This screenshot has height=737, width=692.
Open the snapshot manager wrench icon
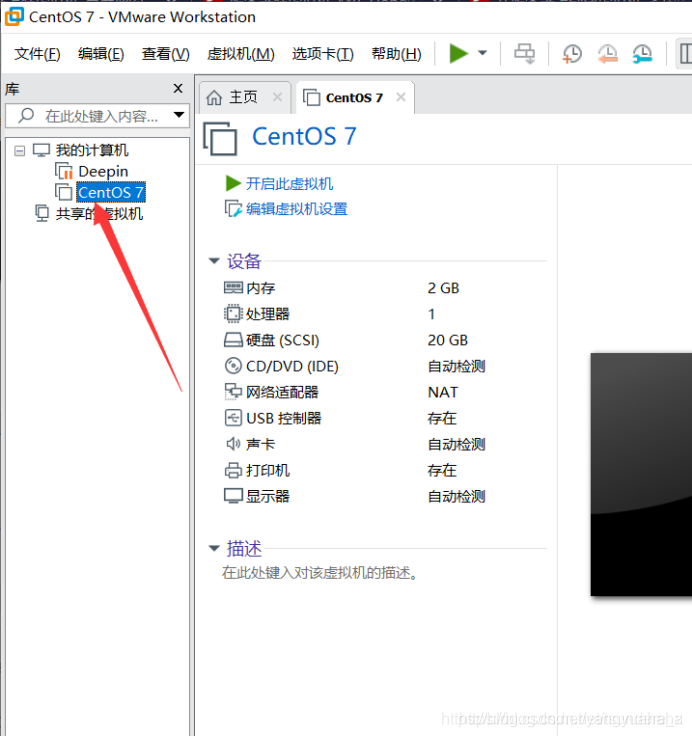click(x=642, y=54)
